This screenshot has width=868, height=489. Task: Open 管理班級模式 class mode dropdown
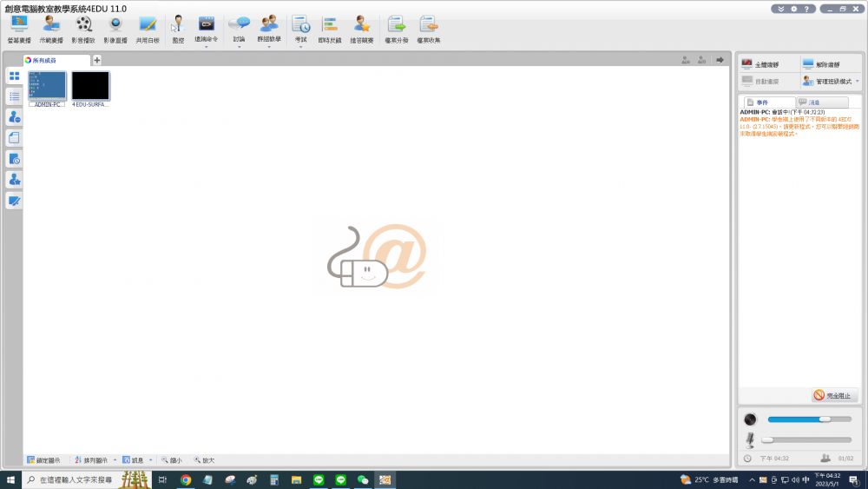click(858, 81)
